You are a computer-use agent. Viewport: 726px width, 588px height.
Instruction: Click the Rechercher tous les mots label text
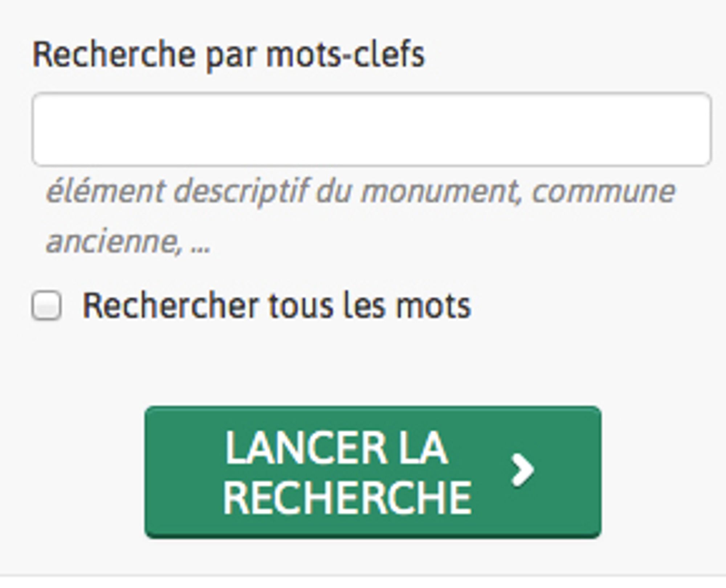(x=277, y=306)
